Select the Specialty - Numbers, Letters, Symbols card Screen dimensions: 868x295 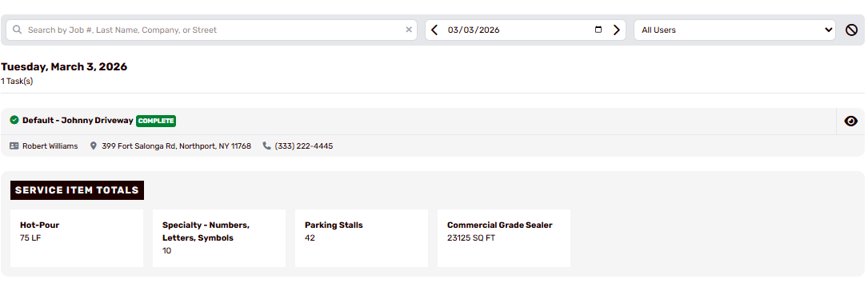coord(219,238)
